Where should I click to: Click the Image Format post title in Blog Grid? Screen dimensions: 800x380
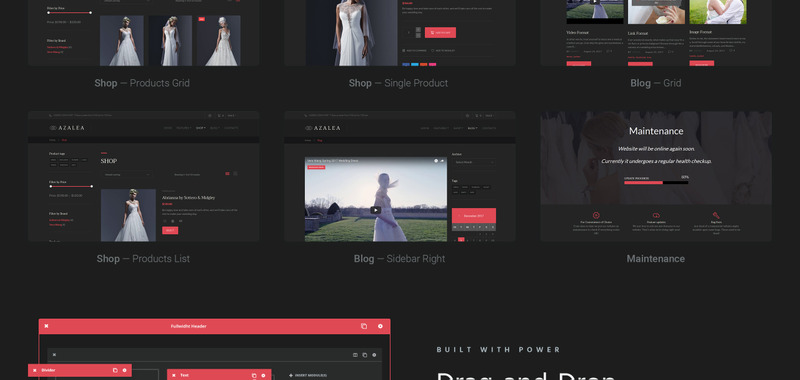701,32
